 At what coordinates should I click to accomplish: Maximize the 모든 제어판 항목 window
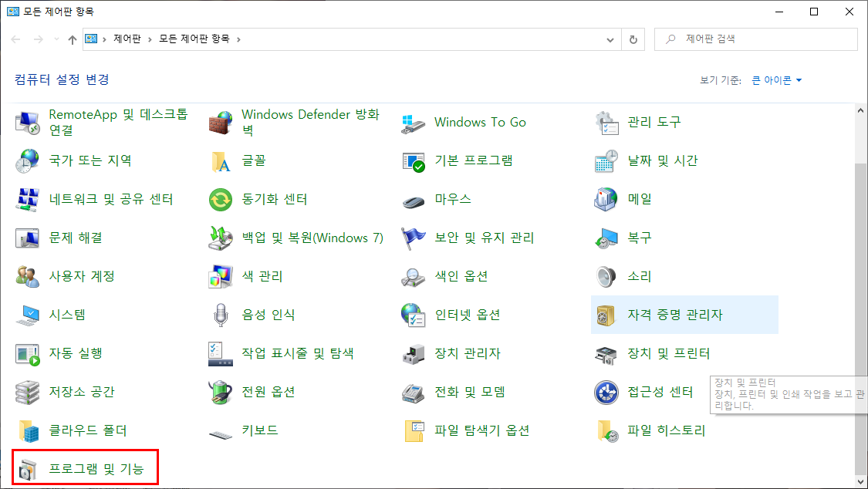click(x=814, y=12)
